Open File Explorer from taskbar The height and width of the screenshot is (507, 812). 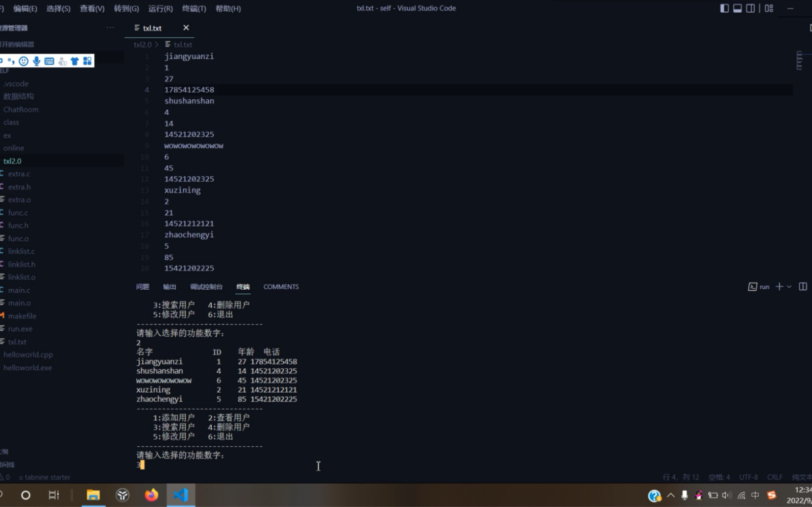coord(93,495)
